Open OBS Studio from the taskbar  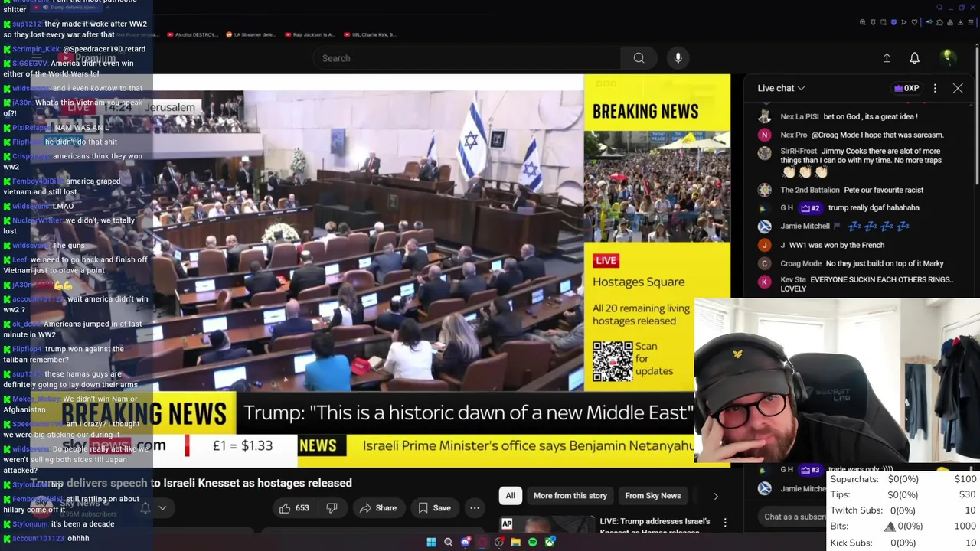[498, 542]
